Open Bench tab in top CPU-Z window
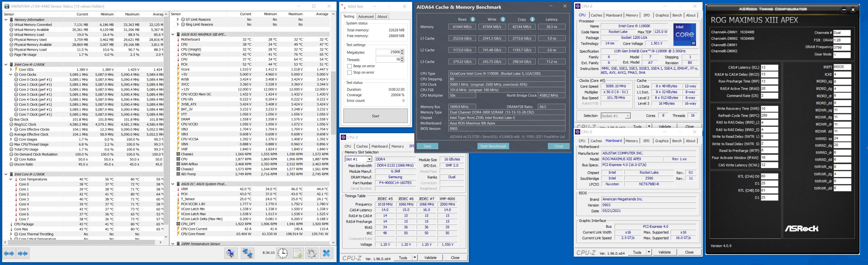 point(677,15)
